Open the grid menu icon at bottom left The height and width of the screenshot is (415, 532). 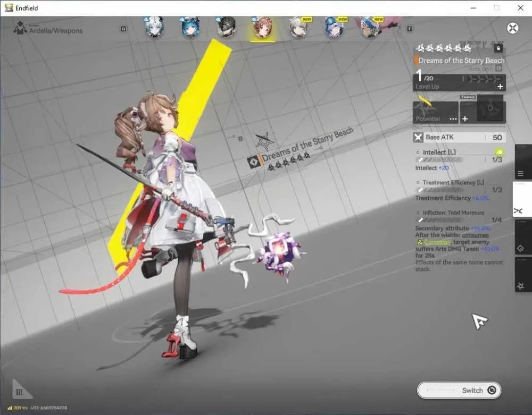tap(20, 392)
